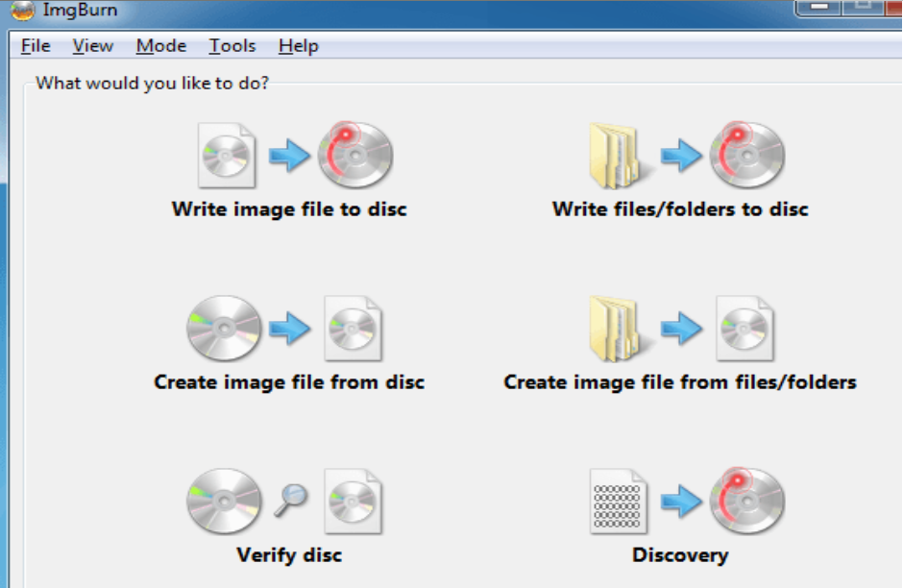The width and height of the screenshot is (903, 588).
Task: Minimize the ImgBurn window
Action: pyautogui.click(x=818, y=7)
